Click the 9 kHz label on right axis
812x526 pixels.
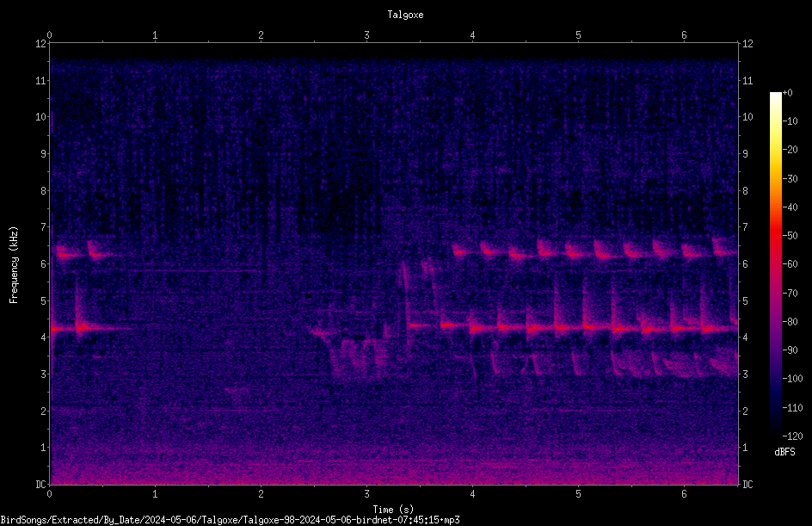745,154
